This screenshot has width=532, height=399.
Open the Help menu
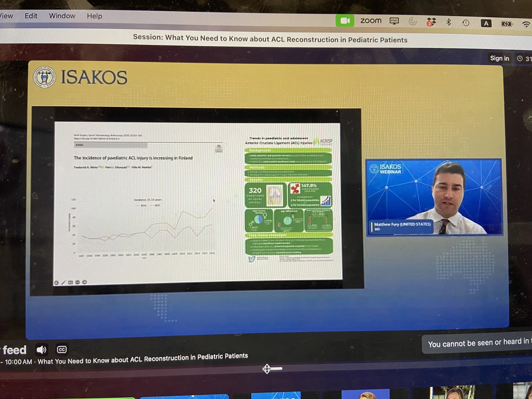(94, 16)
